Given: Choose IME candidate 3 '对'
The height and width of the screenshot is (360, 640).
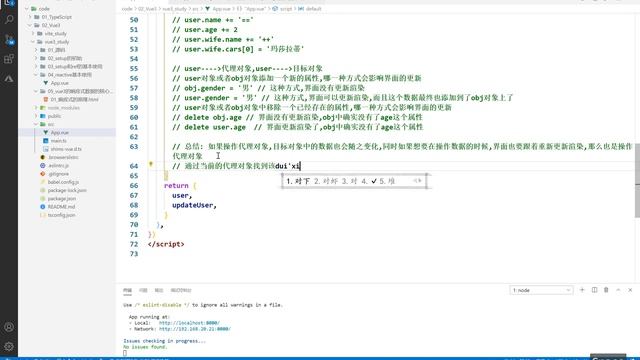Looking at the screenshot, I should point(349,181).
